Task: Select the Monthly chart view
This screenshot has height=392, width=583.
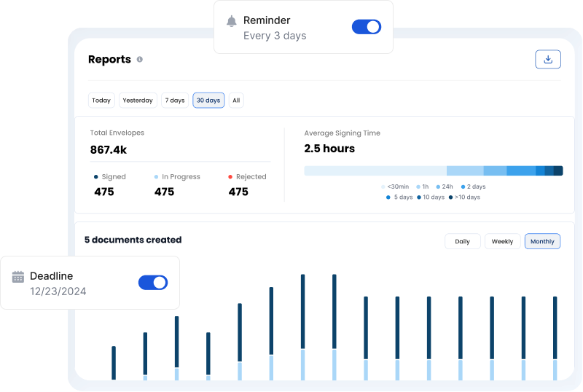Action: [x=542, y=241]
